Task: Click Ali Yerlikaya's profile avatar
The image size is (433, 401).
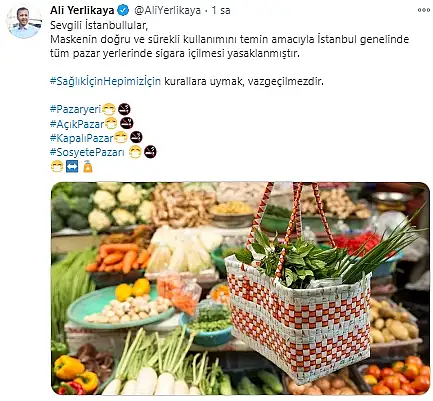Action: [24, 21]
